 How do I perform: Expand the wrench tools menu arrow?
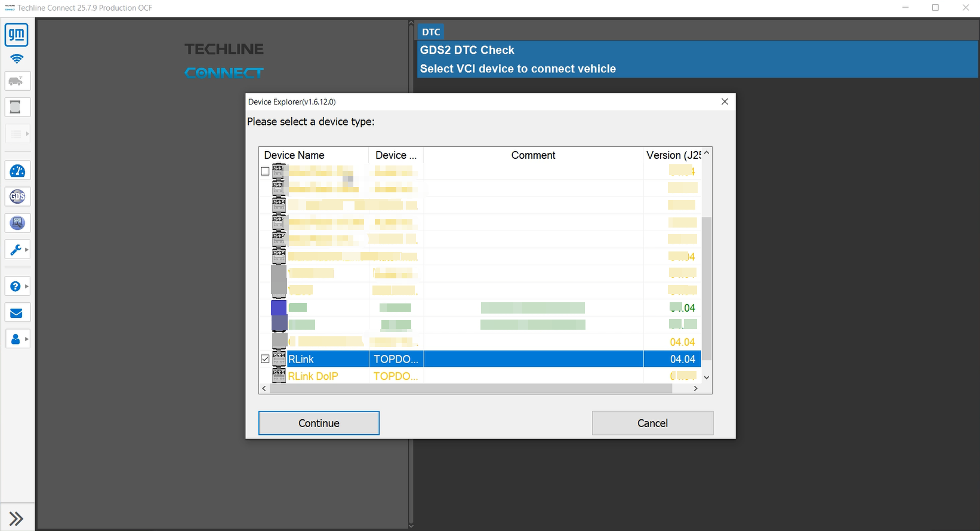coord(27,250)
